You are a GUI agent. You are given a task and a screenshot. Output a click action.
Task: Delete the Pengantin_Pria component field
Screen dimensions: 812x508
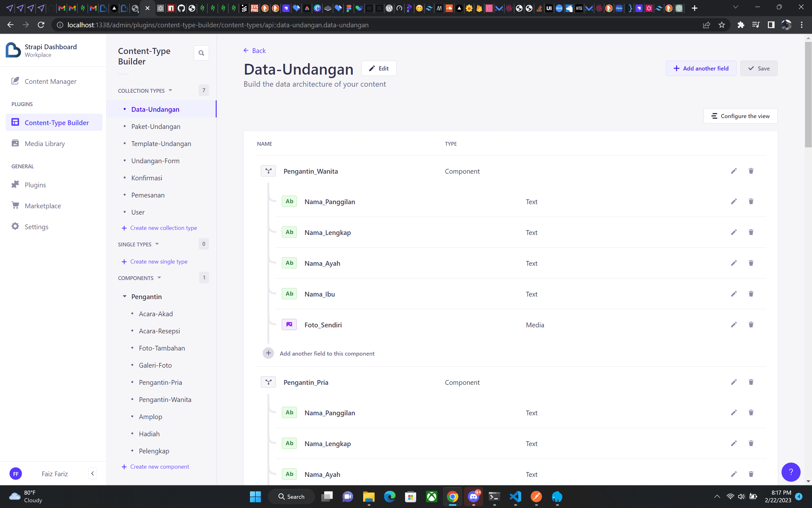click(x=751, y=382)
